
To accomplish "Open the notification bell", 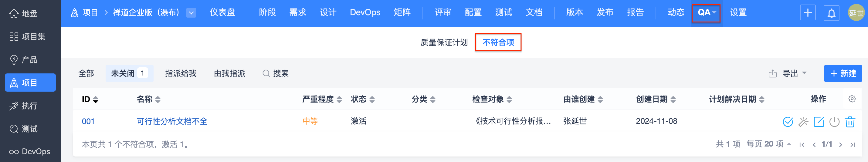I will [832, 13].
